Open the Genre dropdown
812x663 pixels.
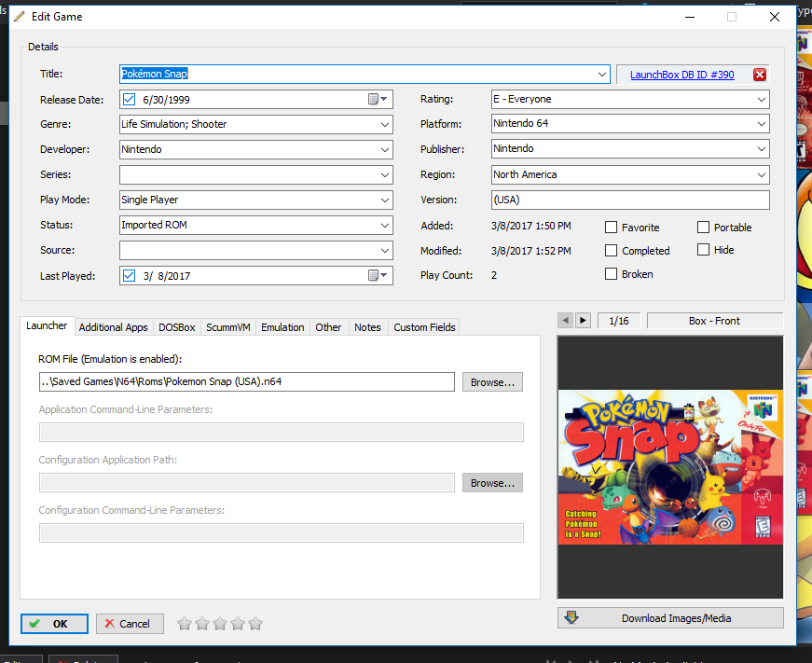[x=385, y=124]
